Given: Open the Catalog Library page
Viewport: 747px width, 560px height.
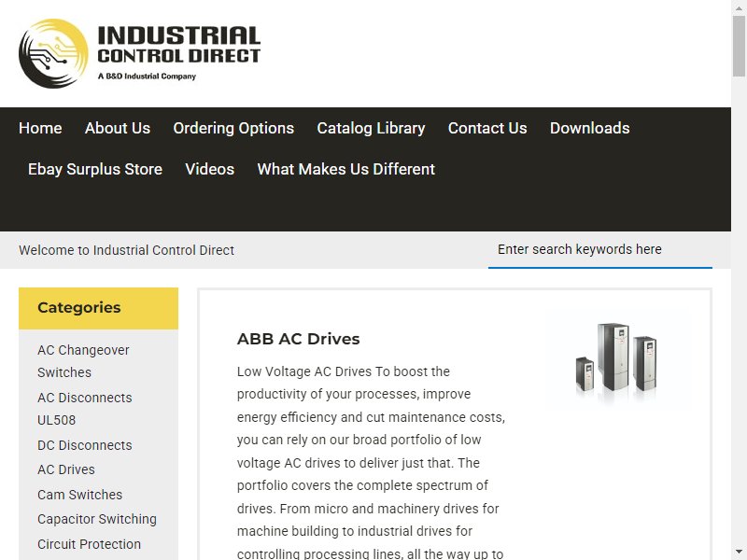Looking at the screenshot, I should tap(371, 128).
